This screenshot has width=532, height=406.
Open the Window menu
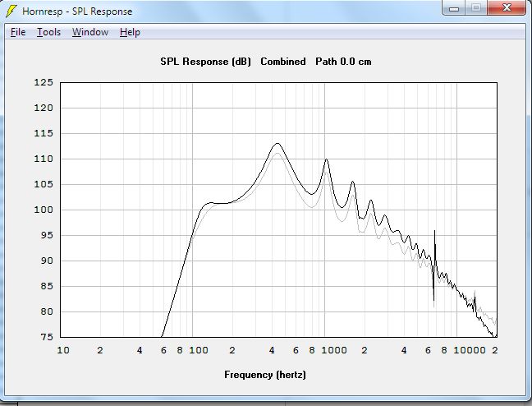coord(90,32)
